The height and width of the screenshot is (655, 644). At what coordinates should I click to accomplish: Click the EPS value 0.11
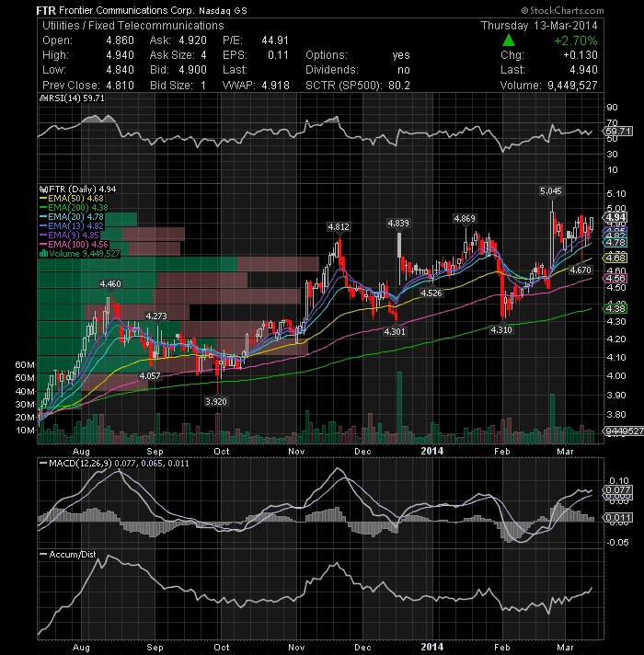point(278,55)
